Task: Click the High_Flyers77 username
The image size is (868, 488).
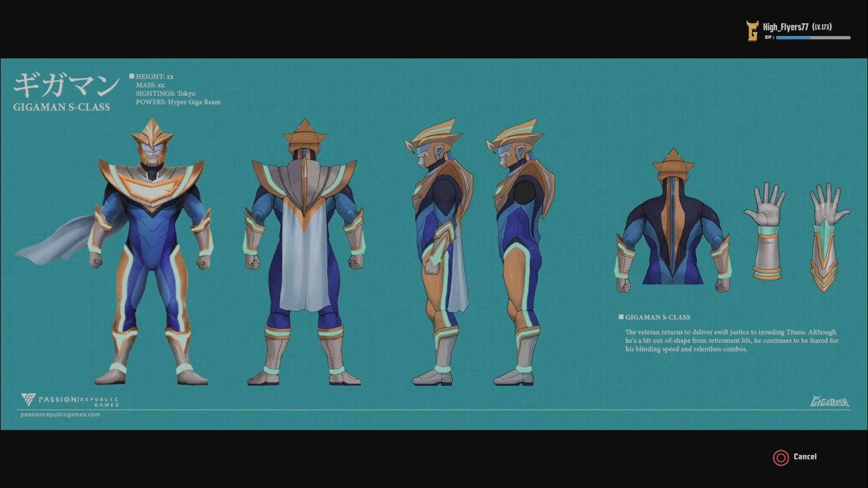Action: pos(785,27)
